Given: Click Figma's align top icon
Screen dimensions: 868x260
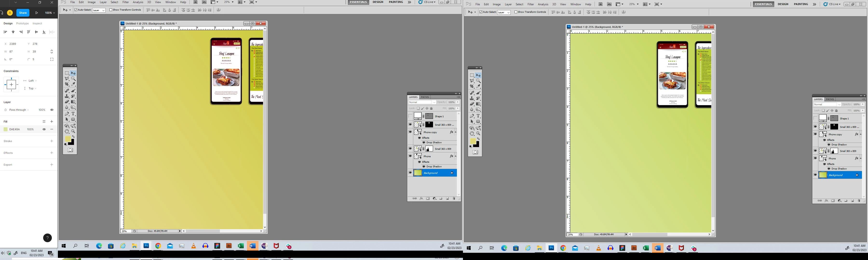Looking at the screenshot, I should (x=28, y=32).
